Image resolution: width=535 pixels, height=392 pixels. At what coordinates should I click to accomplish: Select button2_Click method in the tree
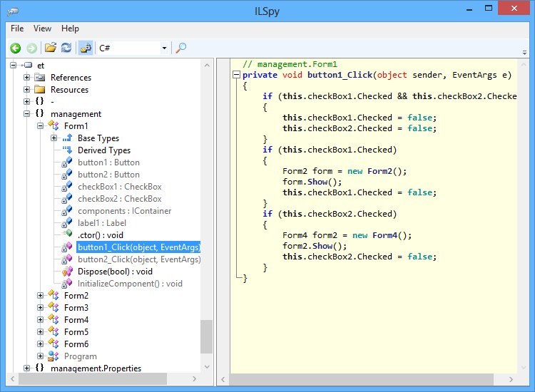pos(138,259)
